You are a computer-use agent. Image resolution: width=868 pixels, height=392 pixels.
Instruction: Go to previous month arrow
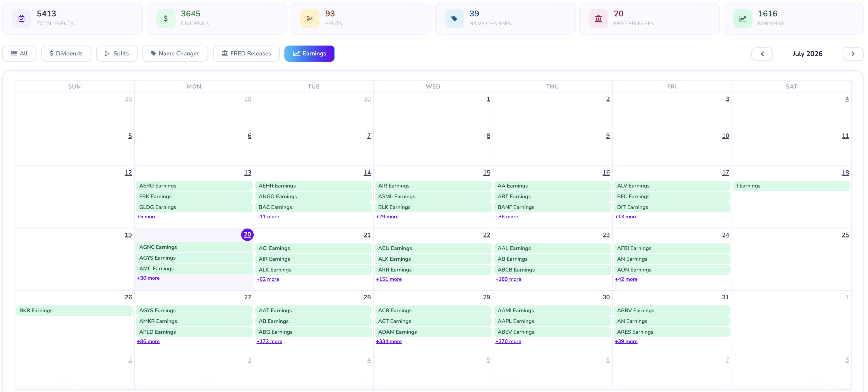[x=762, y=54]
